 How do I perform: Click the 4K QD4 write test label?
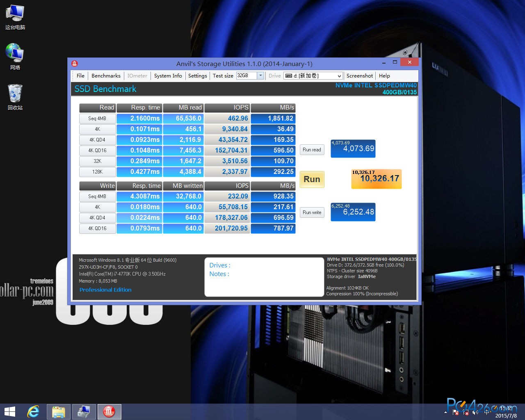97,218
